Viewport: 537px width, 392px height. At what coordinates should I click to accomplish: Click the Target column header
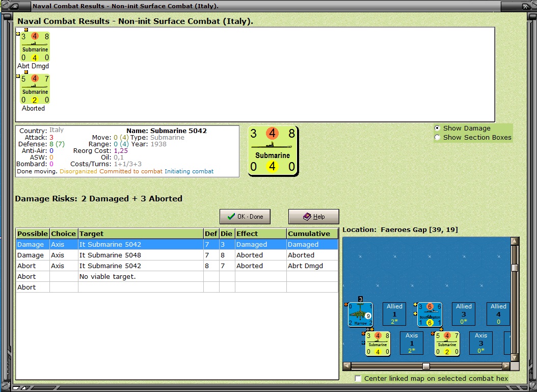(x=141, y=233)
